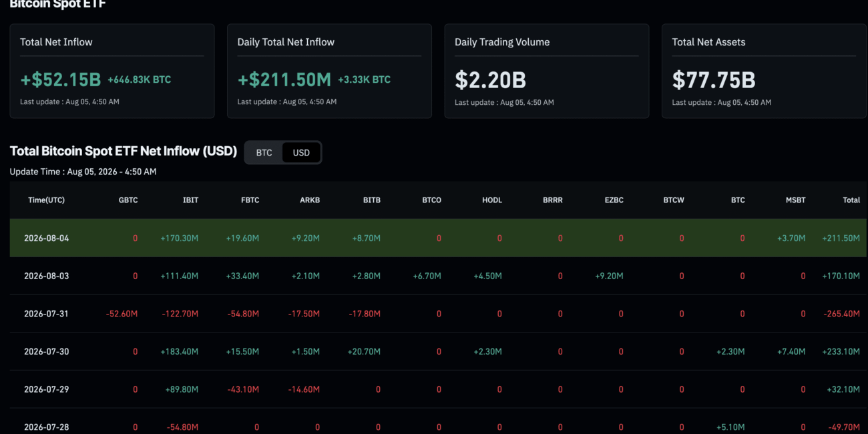Click IBIT +183.40M value on 2026-07-30
Image resolution: width=868 pixels, height=434 pixels.
pyautogui.click(x=180, y=351)
